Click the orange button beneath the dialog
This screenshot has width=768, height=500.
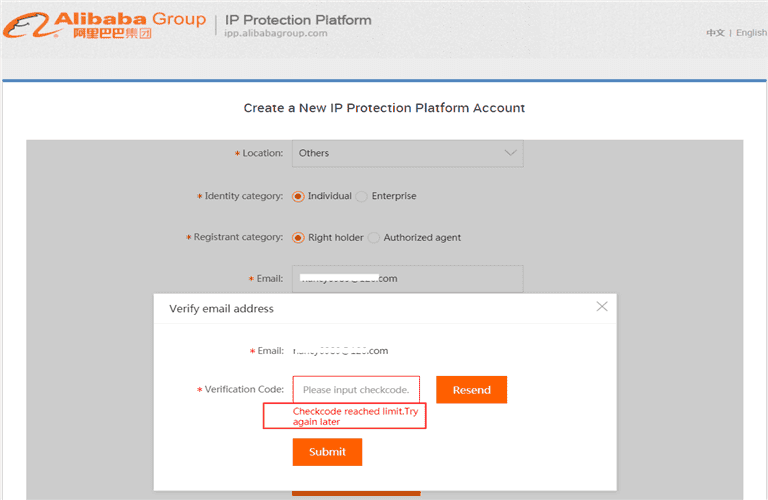[356, 493]
